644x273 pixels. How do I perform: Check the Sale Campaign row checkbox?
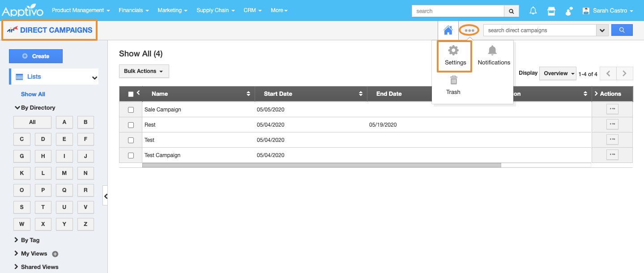click(131, 110)
